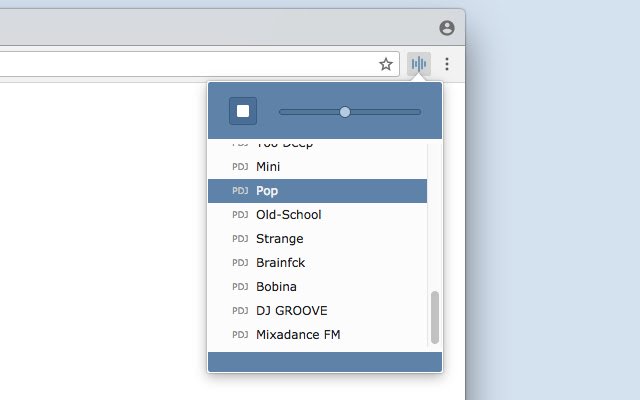640x400 pixels.
Task: Select the Bobina station
Action: click(x=318, y=287)
